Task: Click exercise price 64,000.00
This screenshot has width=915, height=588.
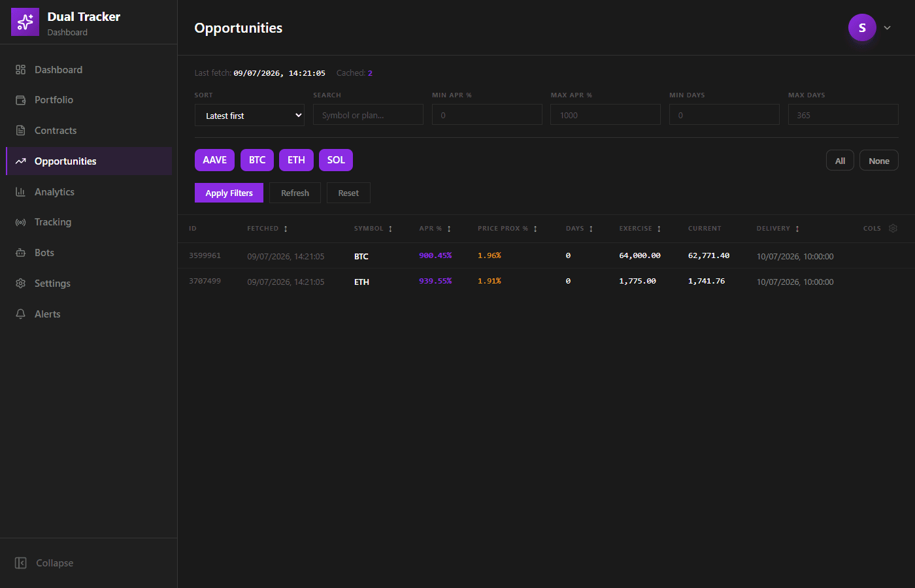Action: [640, 255]
